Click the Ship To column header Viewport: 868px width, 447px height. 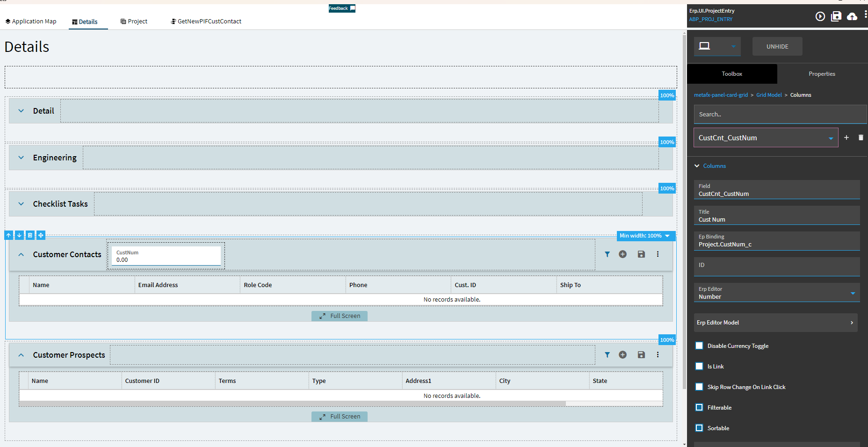tap(609, 285)
